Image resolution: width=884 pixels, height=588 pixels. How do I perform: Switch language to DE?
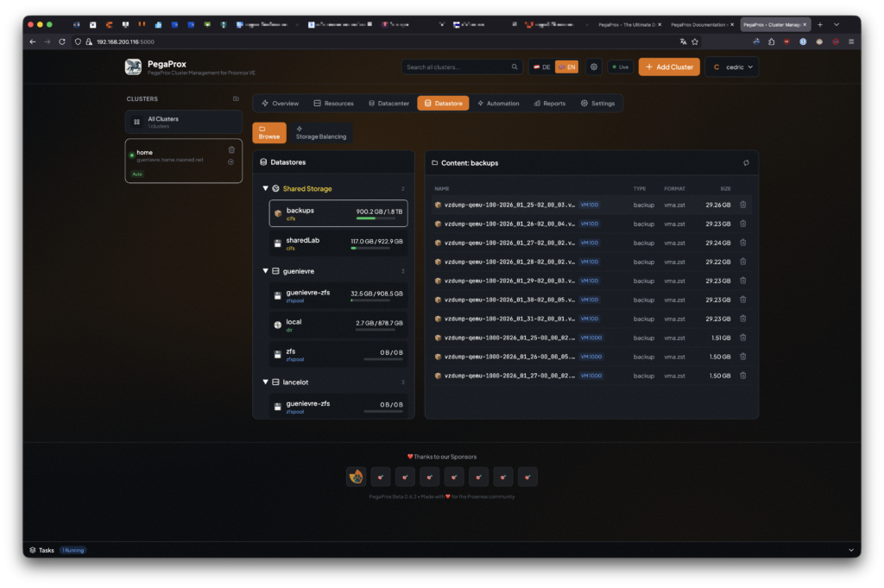542,66
